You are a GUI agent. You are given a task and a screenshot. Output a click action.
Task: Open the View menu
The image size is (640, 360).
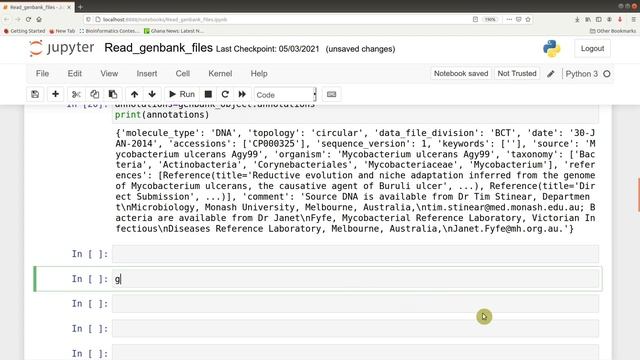pyautogui.click(x=109, y=73)
